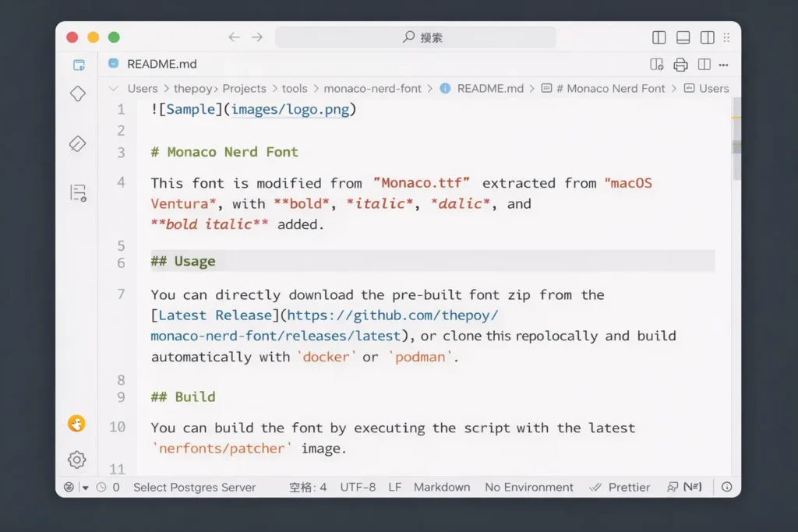Click the Prettier status bar item
Viewport: 798px width, 532px height.
point(620,487)
